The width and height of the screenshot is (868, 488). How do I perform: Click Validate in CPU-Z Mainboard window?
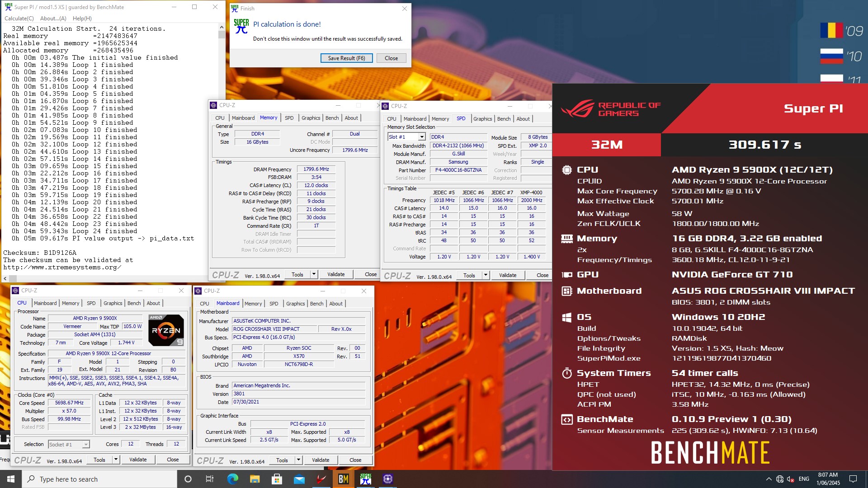click(x=321, y=460)
